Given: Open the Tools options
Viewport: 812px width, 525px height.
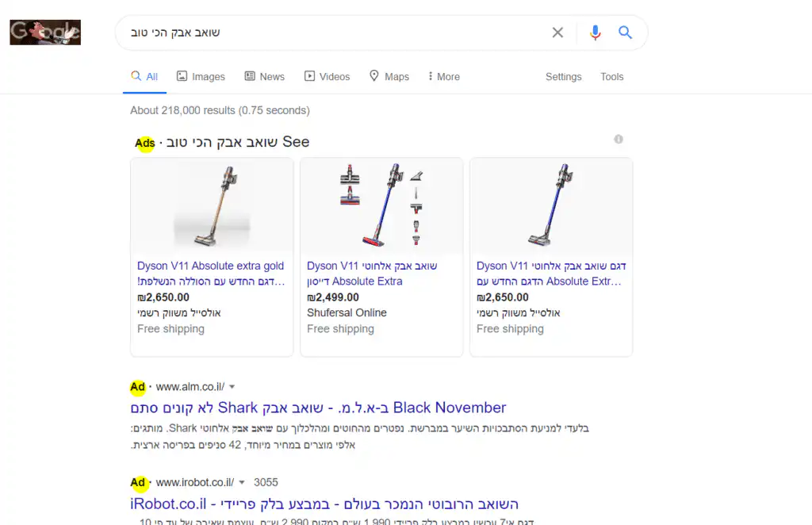Looking at the screenshot, I should click(x=611, y=77).
